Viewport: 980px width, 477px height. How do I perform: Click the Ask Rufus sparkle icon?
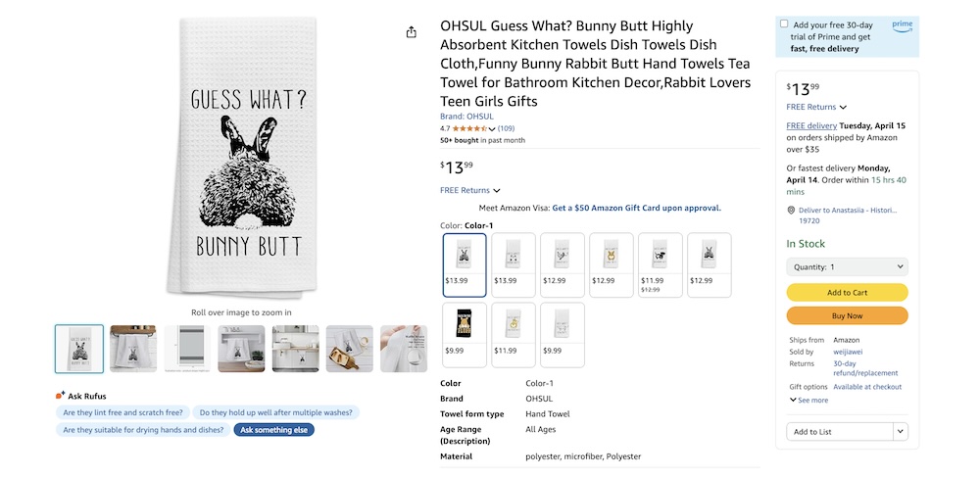coord(61,396)
